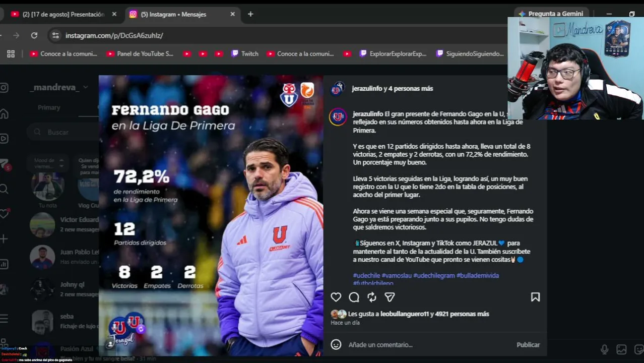
Task: Close the YouTube Presentación tab
Action: (114, 14)
